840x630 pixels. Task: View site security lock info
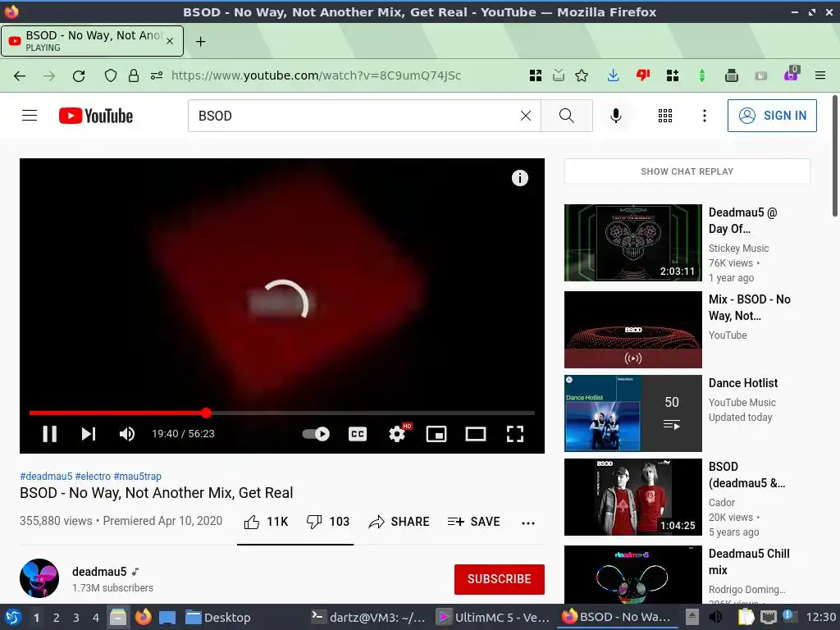pyautogui.click(x=134, y=75)
